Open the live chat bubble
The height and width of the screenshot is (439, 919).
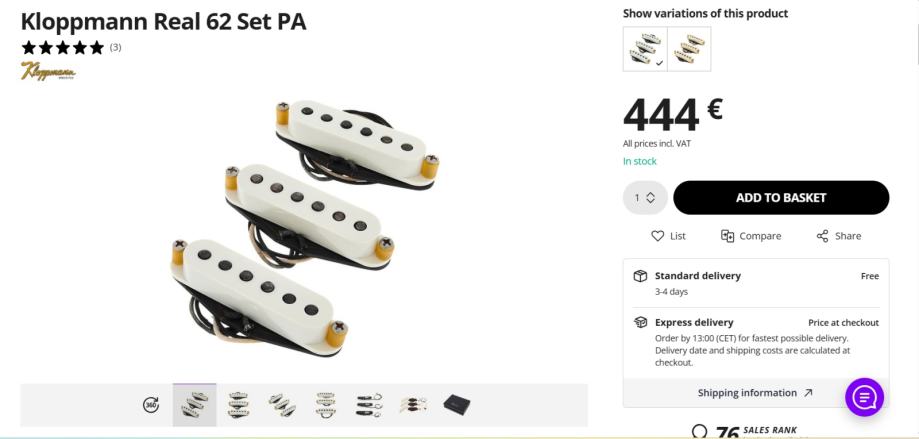864,397
